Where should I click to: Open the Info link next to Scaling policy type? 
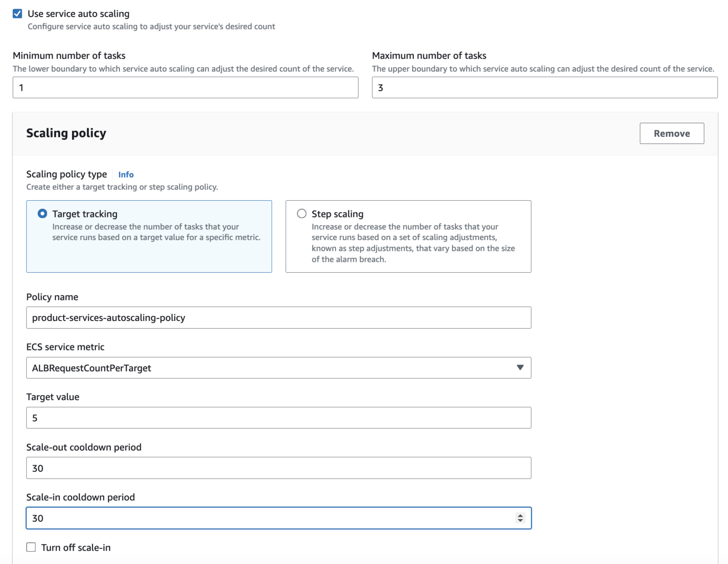click(126, 174)
